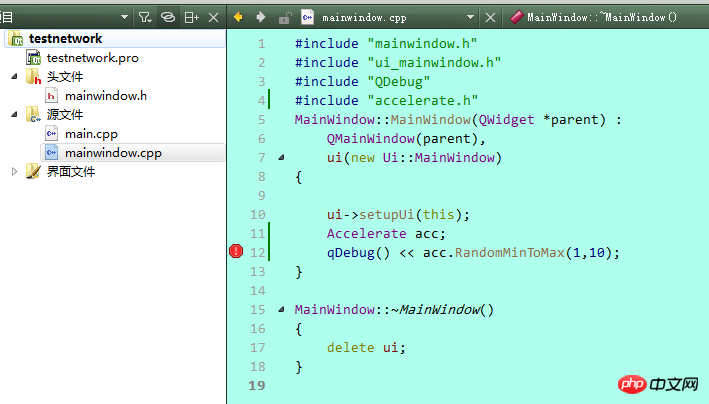This screenshot has width=709, height=404.
Task: Click the C++ file icon in editor toolbar
Action: click(307, 17)
